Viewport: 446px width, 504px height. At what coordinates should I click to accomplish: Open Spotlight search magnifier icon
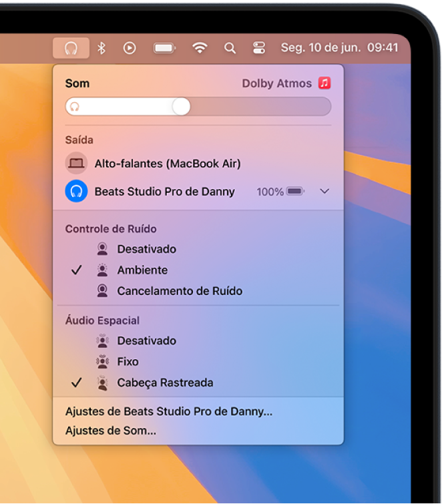pos(230,48)
